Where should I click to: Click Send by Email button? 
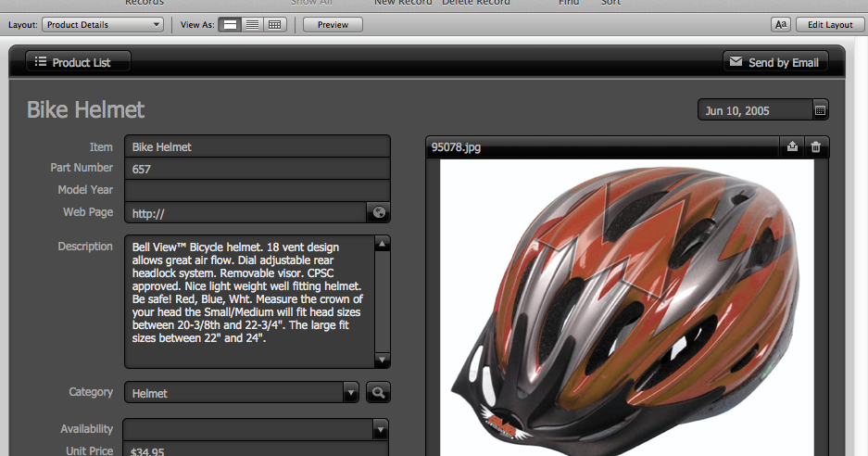[x=775, y=62]
